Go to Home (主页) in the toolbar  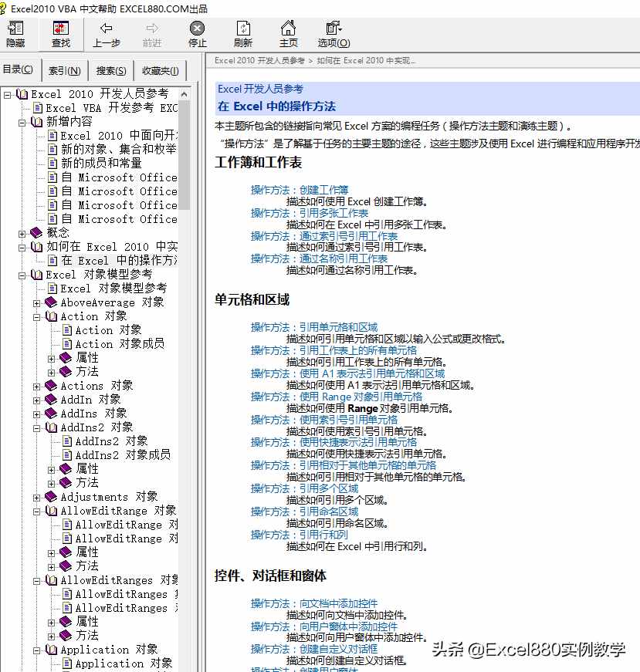coord(288,34)
